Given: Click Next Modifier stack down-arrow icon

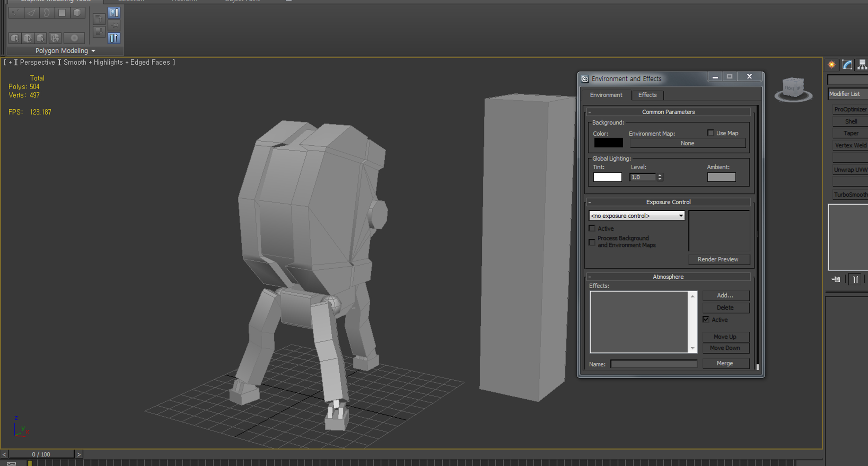Looking at the screenshot, I should (x=99, y=32).
